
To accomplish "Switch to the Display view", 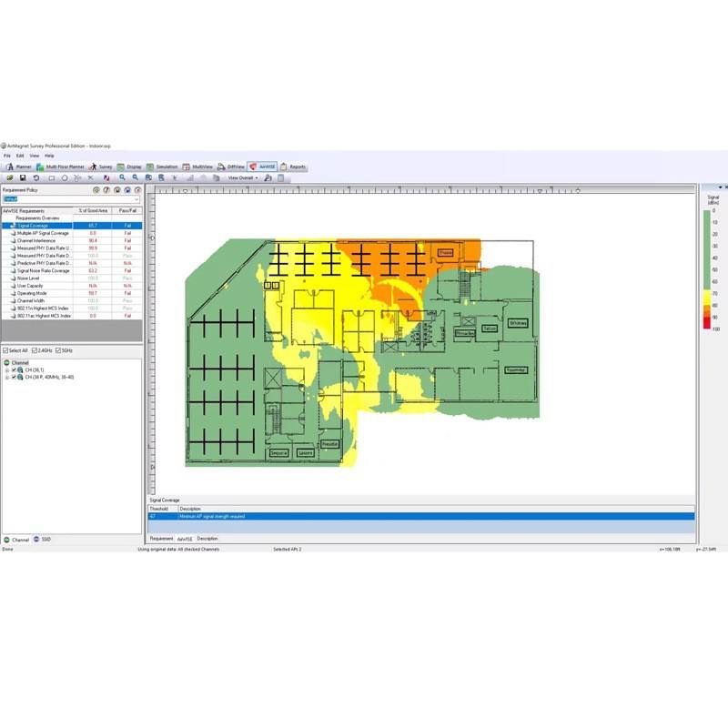I will pyautogui.click(x=129, y=167).
